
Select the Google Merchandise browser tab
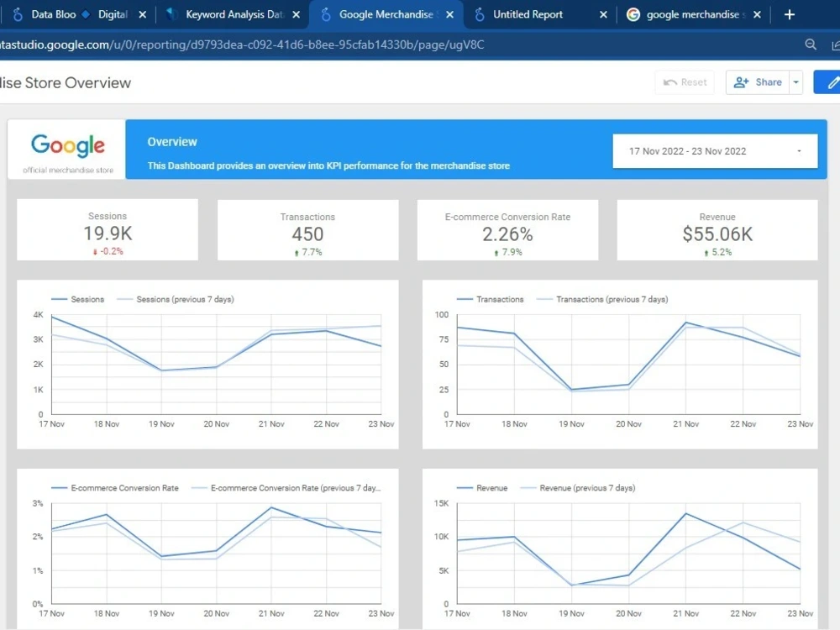386,14
